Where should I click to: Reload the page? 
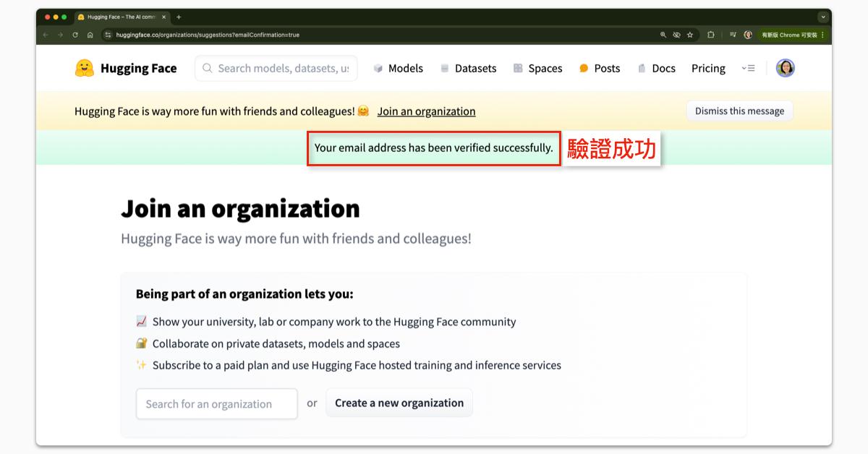pyautogui.click(x=75, y=35)
